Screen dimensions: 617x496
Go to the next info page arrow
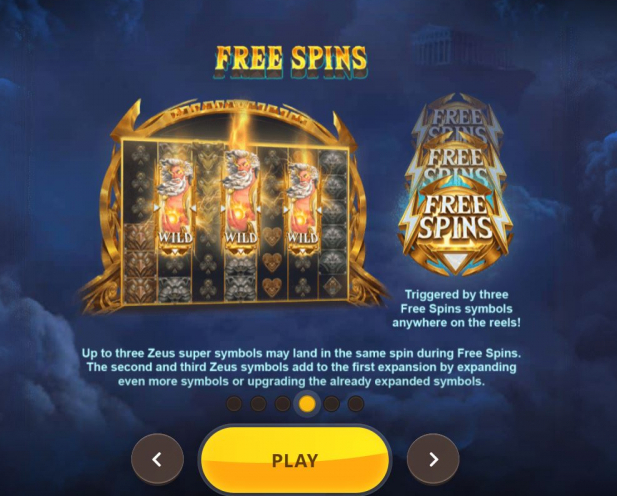pyautogui.click(x=433, y=459)
